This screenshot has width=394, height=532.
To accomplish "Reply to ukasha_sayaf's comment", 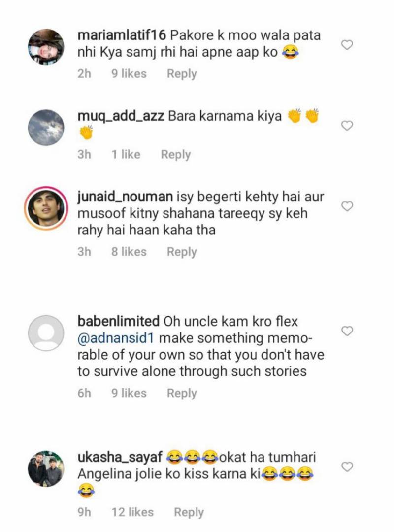I will pyautogui.click(x=189, y=512).
